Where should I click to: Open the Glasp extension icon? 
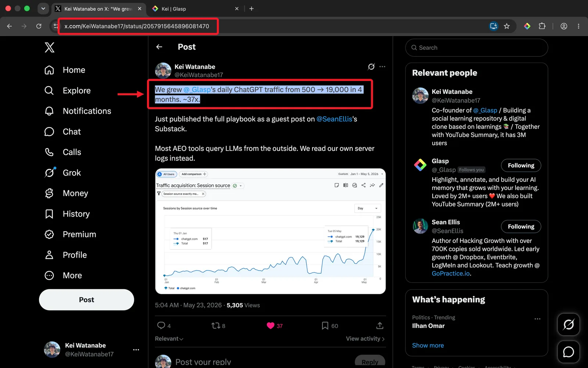point(527,26)
